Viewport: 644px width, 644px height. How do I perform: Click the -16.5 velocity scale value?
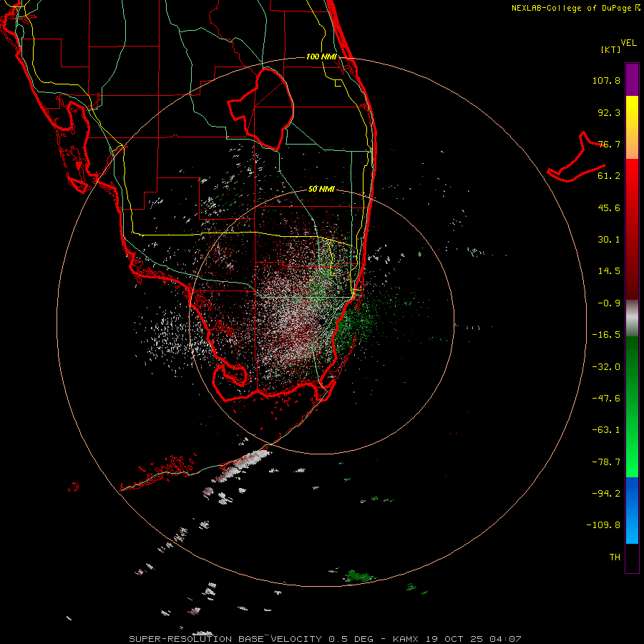click(x=606, y=335)
